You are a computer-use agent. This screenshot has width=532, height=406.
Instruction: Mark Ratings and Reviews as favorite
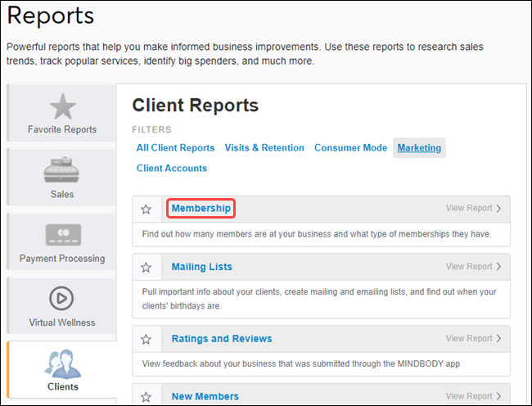[147, 339]
